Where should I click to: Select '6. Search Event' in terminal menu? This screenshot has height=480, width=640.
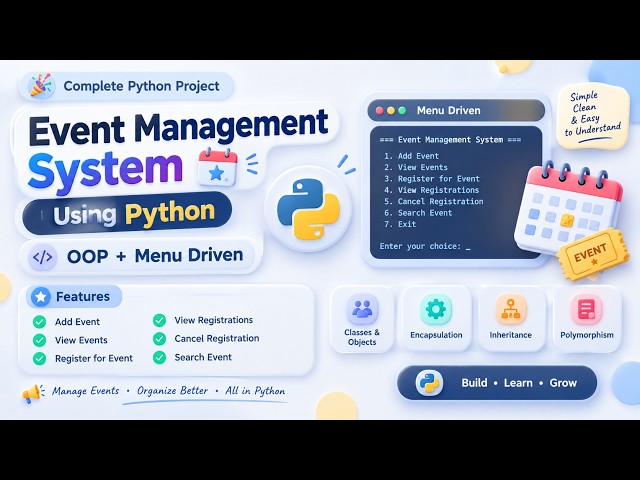pos(418,213)
